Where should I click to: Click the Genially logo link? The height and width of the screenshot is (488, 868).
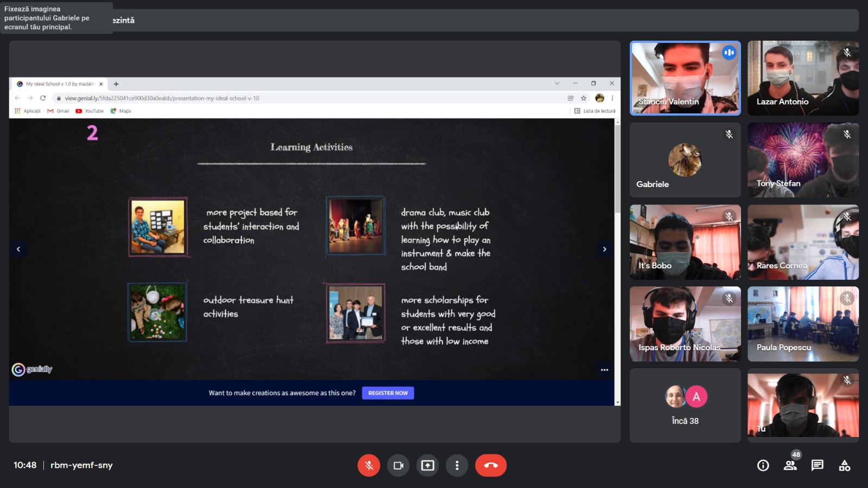pos(32,369)
